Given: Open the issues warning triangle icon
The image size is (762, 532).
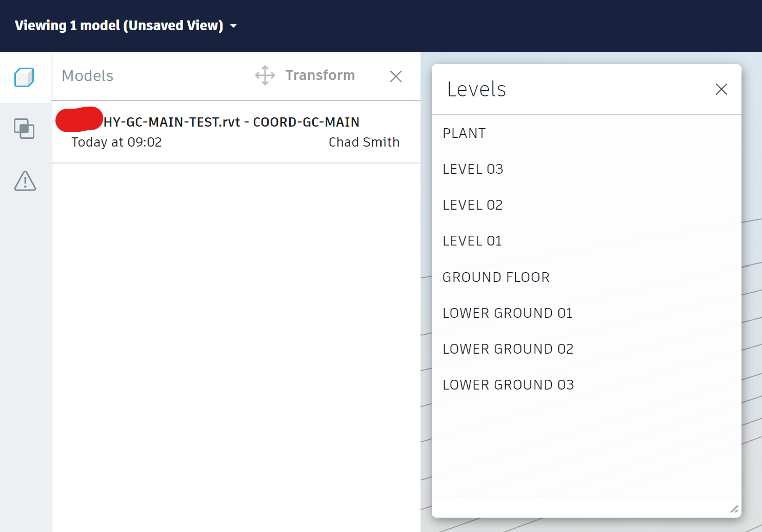Looking at the screenshot, I should 26,181.
